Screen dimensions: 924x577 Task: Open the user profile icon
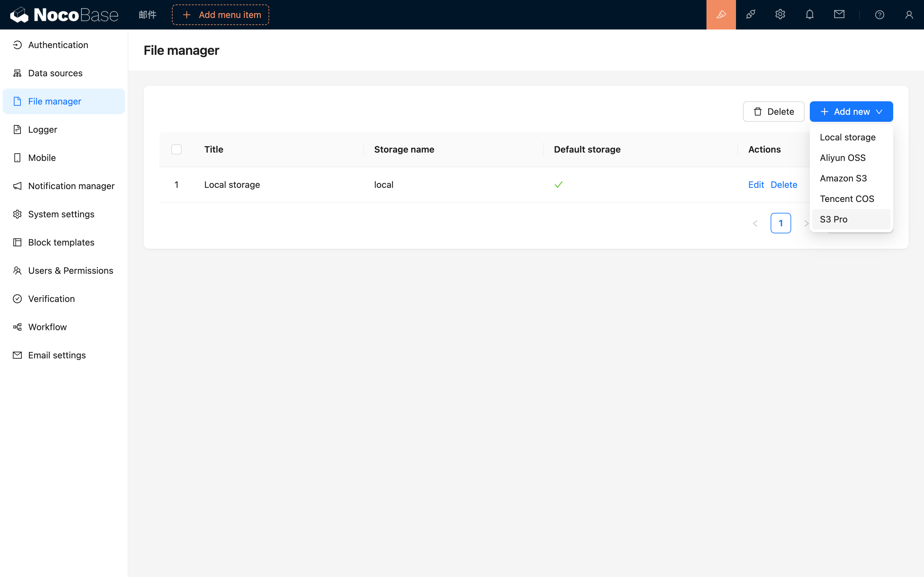click(909, 14)
